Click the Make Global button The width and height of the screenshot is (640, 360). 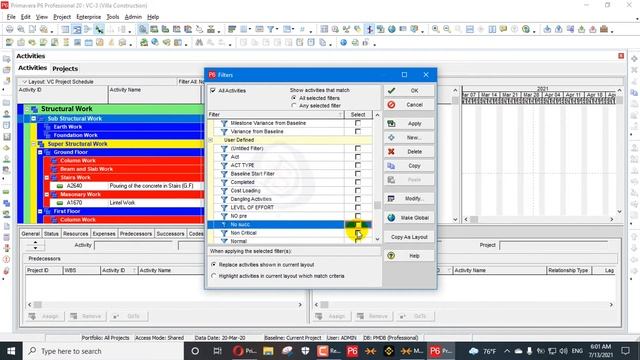[409, 218]
